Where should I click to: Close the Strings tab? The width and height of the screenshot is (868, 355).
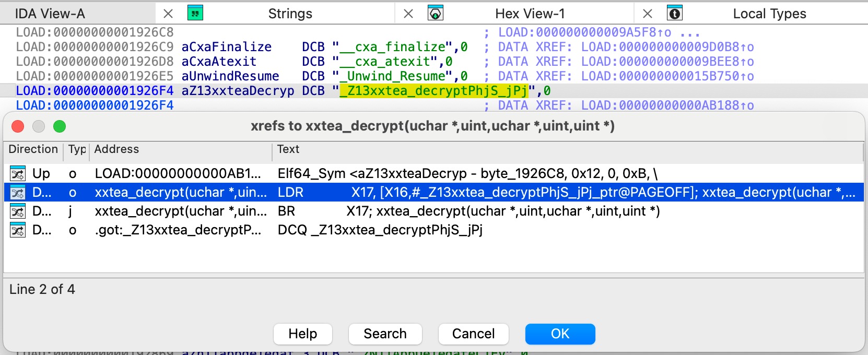click(x=408, y=14)
